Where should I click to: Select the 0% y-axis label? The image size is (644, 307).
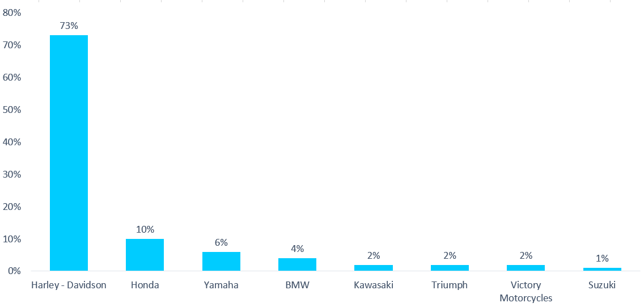click(x=14, y=271)
